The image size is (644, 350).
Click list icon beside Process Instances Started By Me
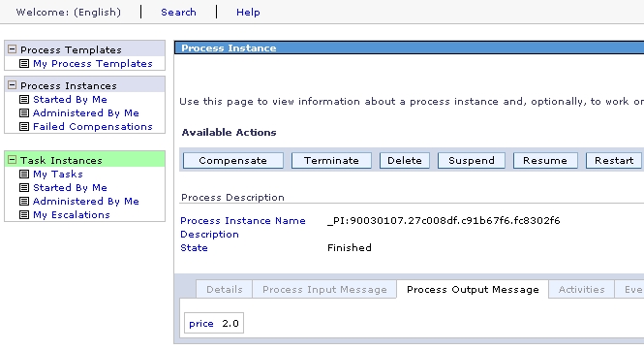pos(24,100)
